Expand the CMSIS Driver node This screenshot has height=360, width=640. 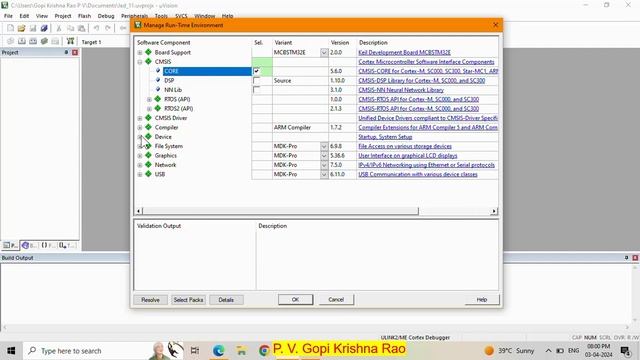point(140,118)
